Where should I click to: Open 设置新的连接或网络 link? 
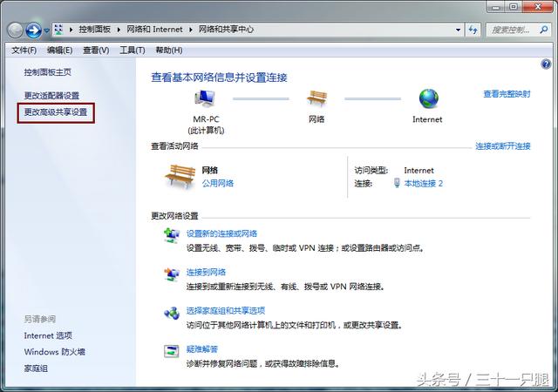[x=221, y=233]
